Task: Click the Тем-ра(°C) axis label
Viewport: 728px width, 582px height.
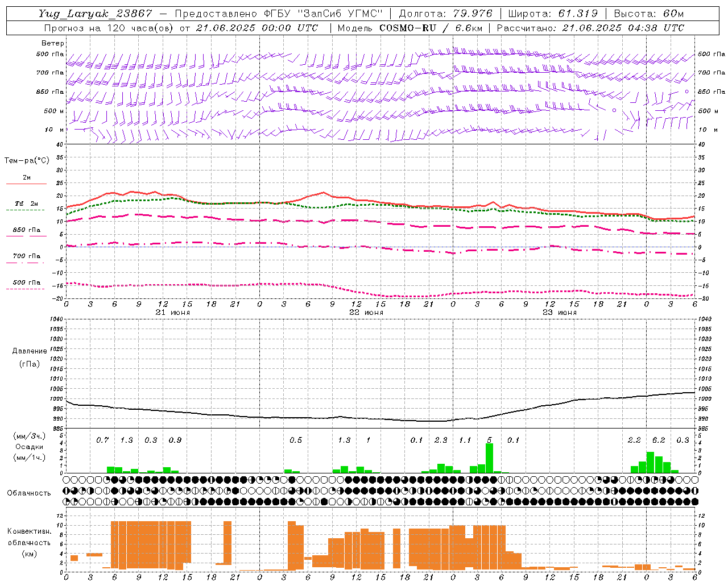Action: pos(27,161)
